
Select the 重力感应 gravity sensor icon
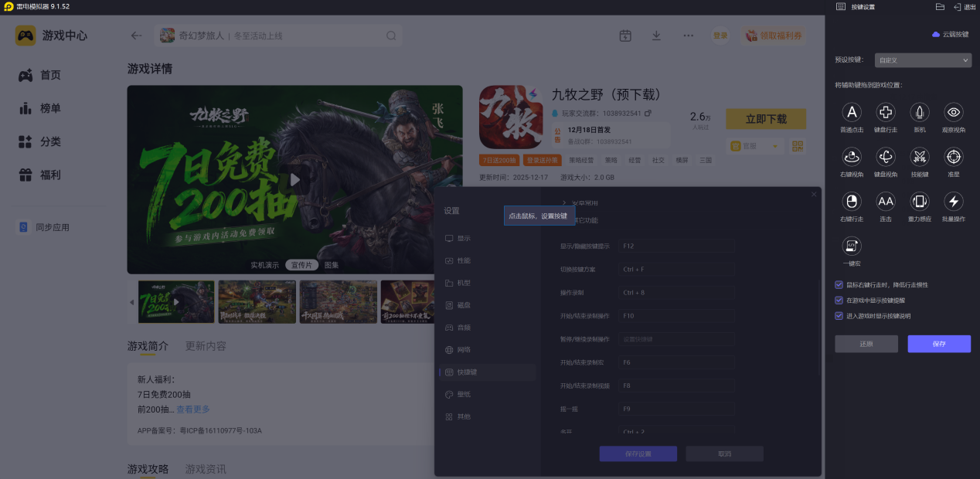pyautogui.click(x=920, y=202)
